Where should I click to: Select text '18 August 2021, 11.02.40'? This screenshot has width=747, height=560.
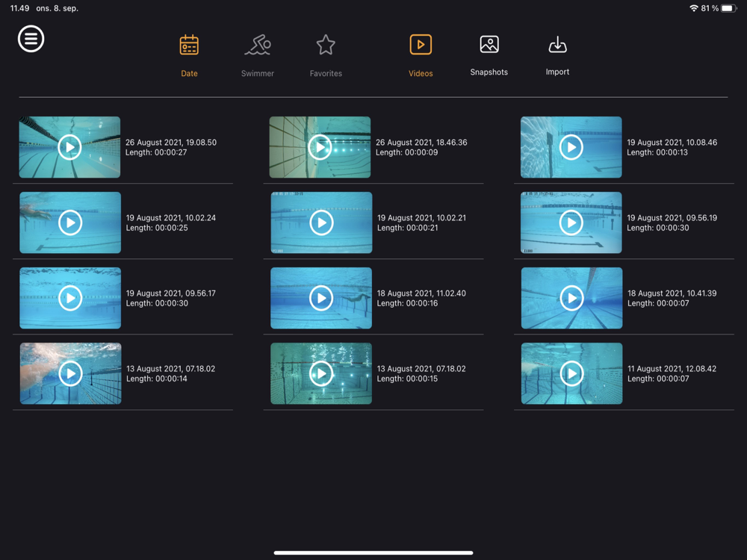point(421,293)
